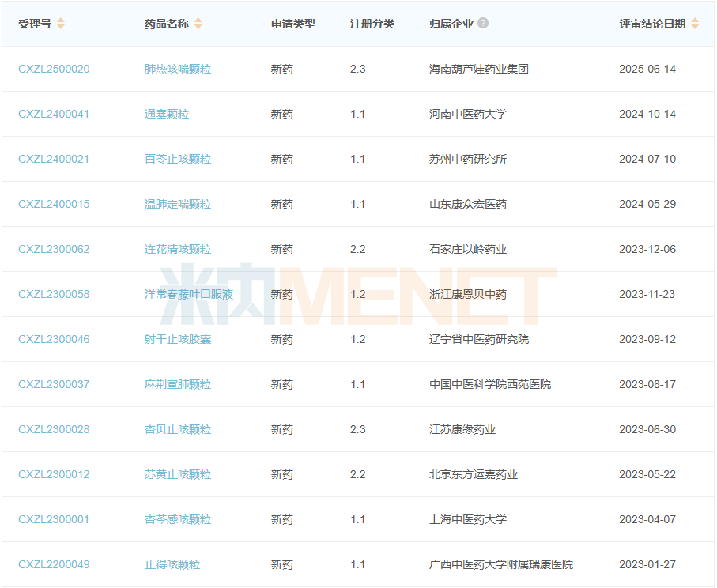Image resolution: width=717 pixels, height=588 pixels.
Task: Click the 受理号 column header text
Action: 35,24
